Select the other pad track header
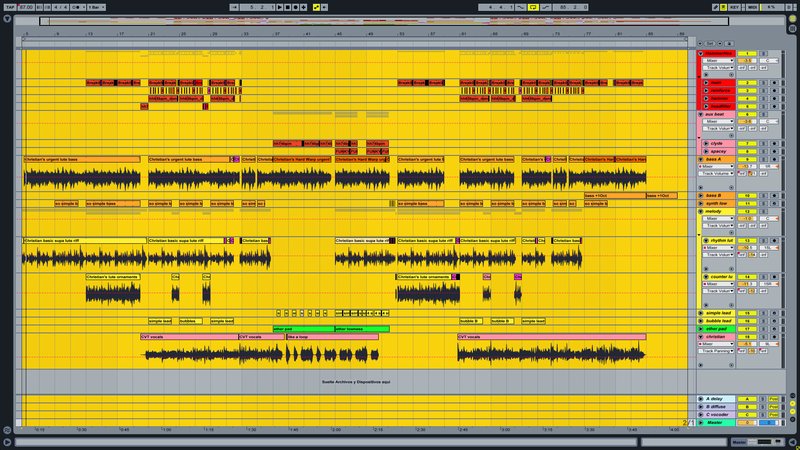 (718, 329)
